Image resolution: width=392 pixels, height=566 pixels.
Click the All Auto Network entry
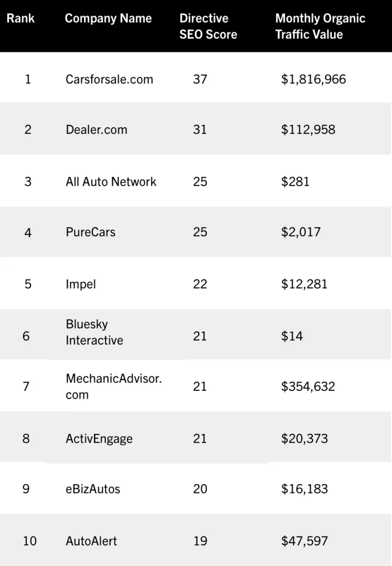pos(111,181)
